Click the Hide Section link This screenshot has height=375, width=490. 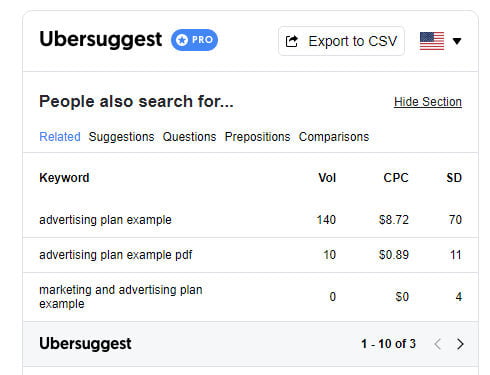pos(428,102)
